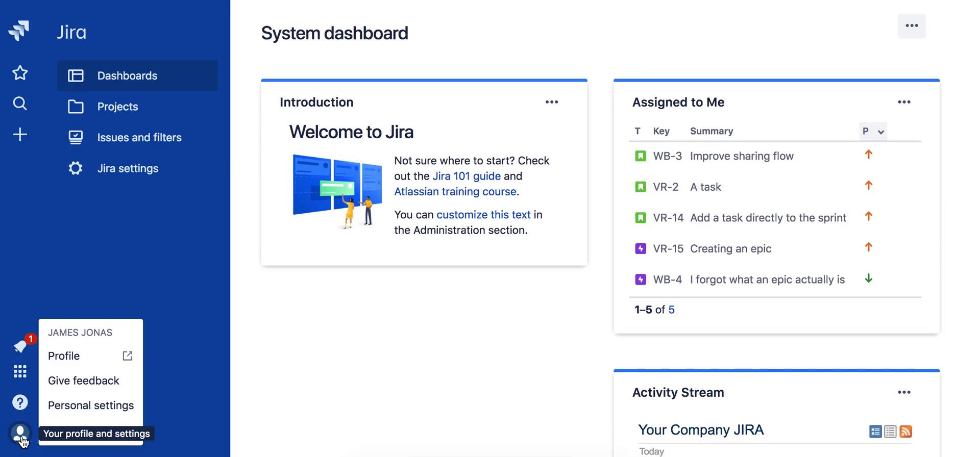
Task: Open the help question mark icon
Action: click(x=20, y=402)
